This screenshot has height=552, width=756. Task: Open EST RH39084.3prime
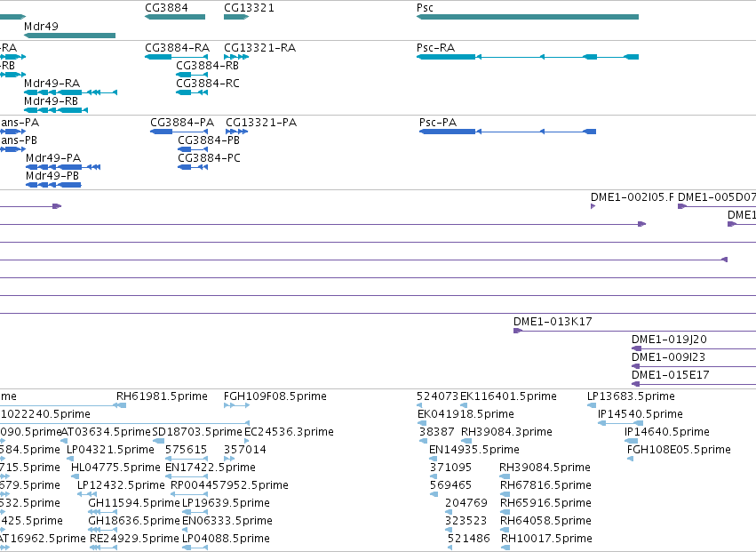(x=506, y=432)
